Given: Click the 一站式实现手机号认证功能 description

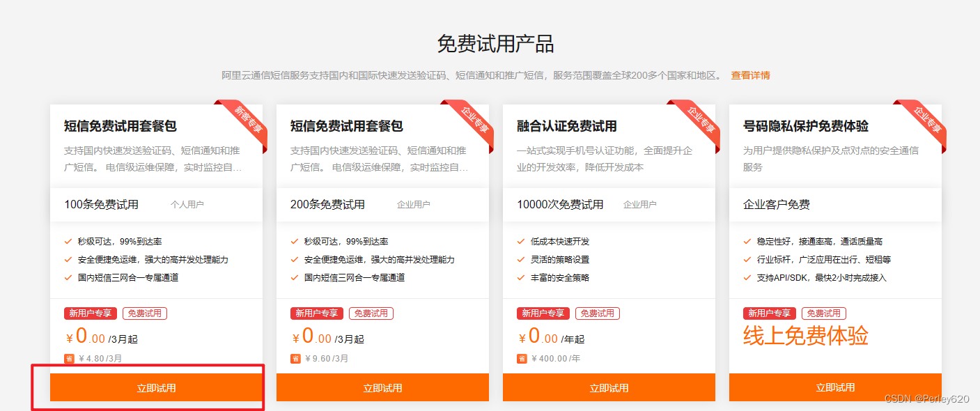Looking at the screenshot, I should click(x=605, y=159).
